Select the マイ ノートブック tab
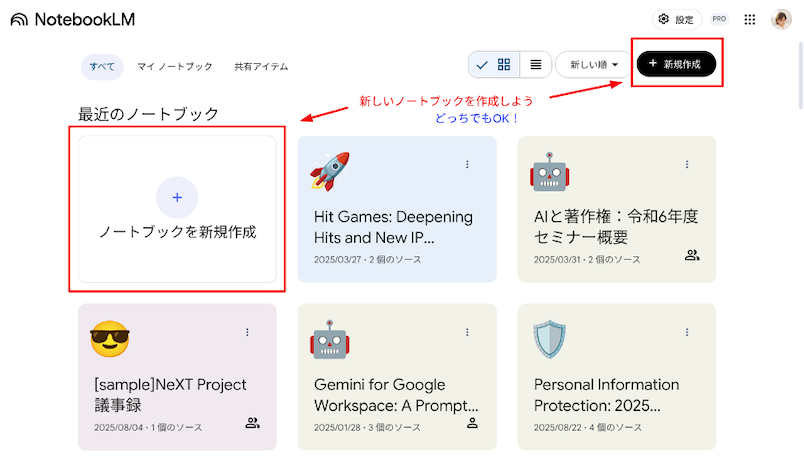804x461 pixels. 174,67
